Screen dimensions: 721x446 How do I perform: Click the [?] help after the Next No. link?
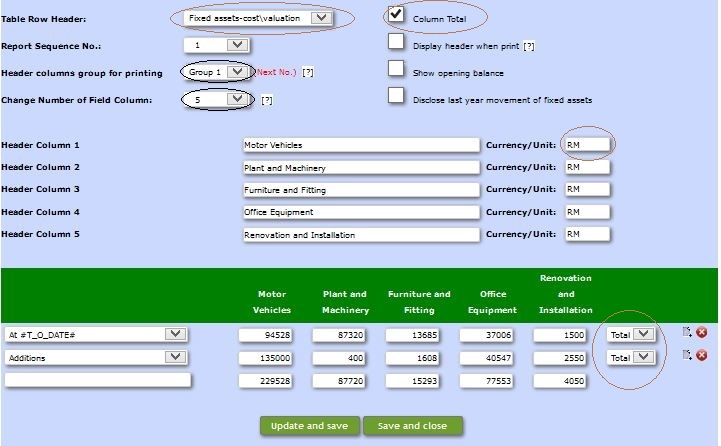[x=308, y=73]
